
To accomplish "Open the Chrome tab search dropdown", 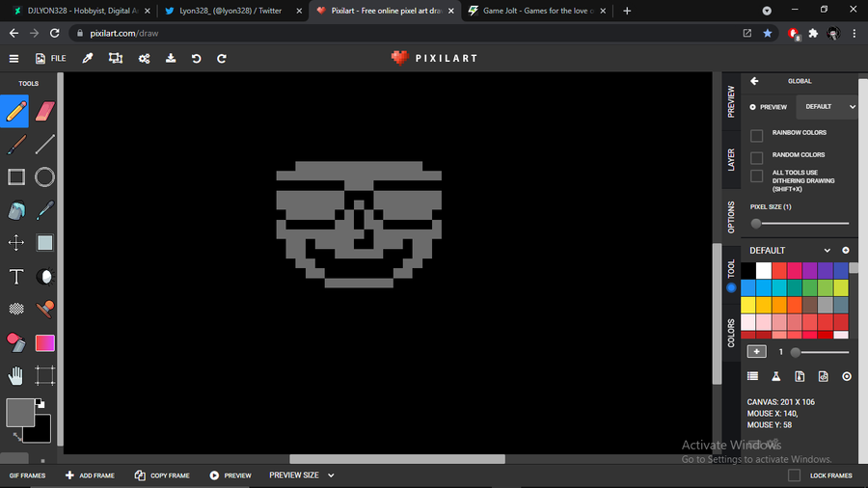I will (767, 11).
